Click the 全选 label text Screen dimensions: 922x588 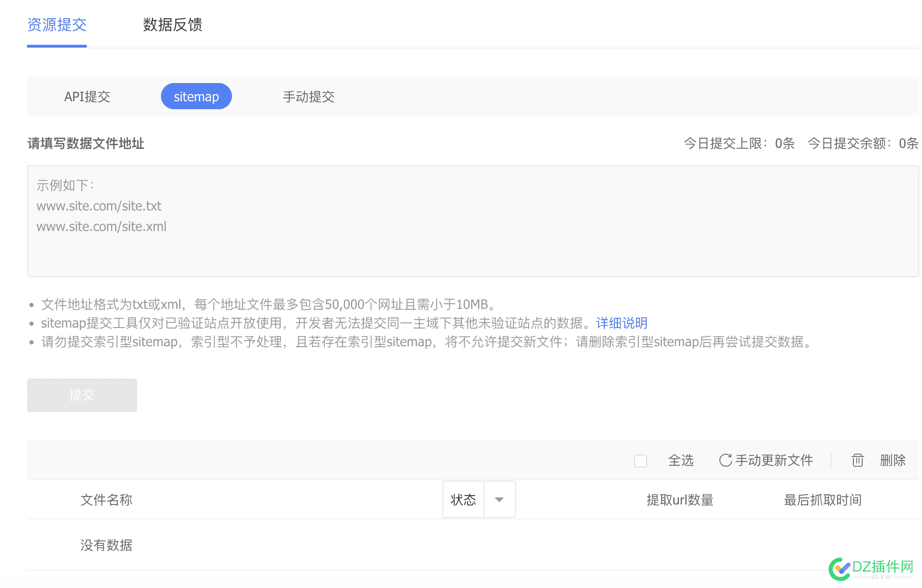pyautogui.click(x=681, y=461)
